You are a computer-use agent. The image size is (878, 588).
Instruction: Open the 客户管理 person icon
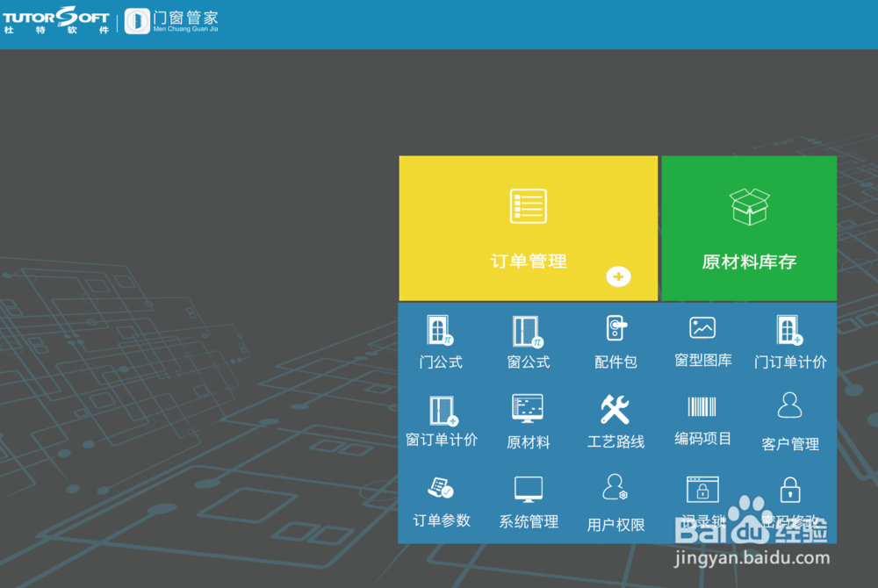pos(789,405)
